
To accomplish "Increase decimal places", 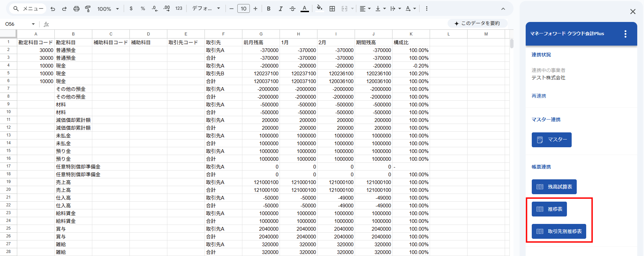I will click(x=167, y=9).
